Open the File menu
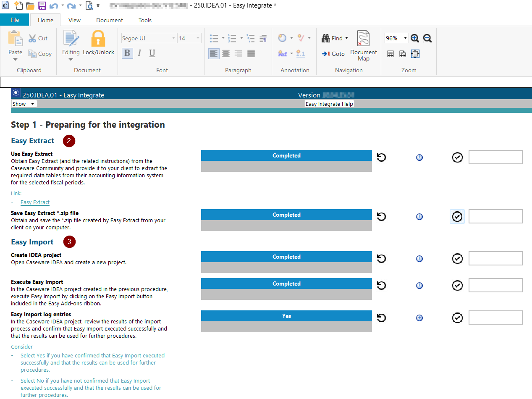The height and width of the screenshot is (399, 532). (15, 20)
